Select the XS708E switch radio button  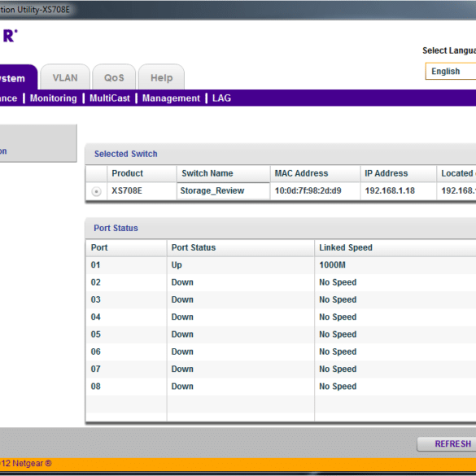pos(96,191)
